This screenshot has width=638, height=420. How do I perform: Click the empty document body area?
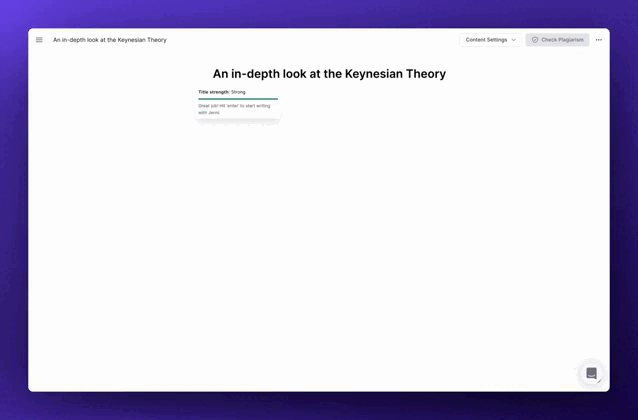tap(329, 250)
